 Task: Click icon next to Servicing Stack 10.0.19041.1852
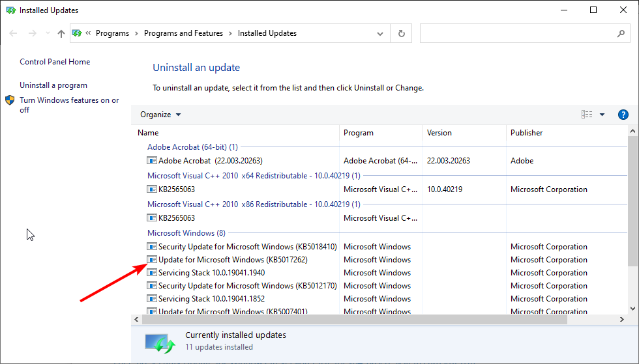(x=151, y=298)
